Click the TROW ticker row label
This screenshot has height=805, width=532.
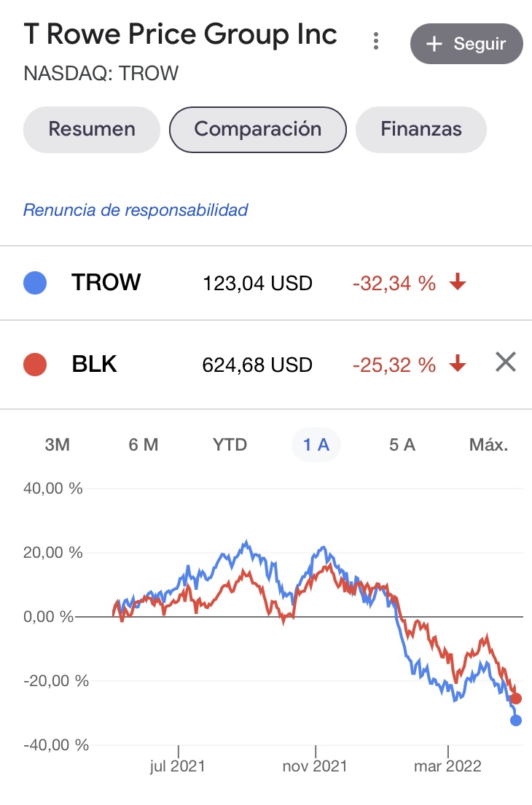click(x=106, y=283)
